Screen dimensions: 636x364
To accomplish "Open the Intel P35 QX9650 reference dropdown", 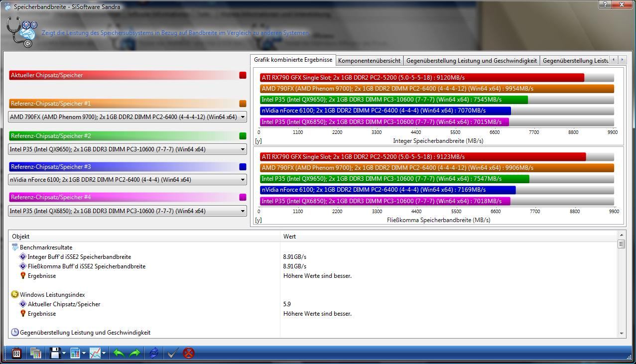I will click(x=127, y=149).
